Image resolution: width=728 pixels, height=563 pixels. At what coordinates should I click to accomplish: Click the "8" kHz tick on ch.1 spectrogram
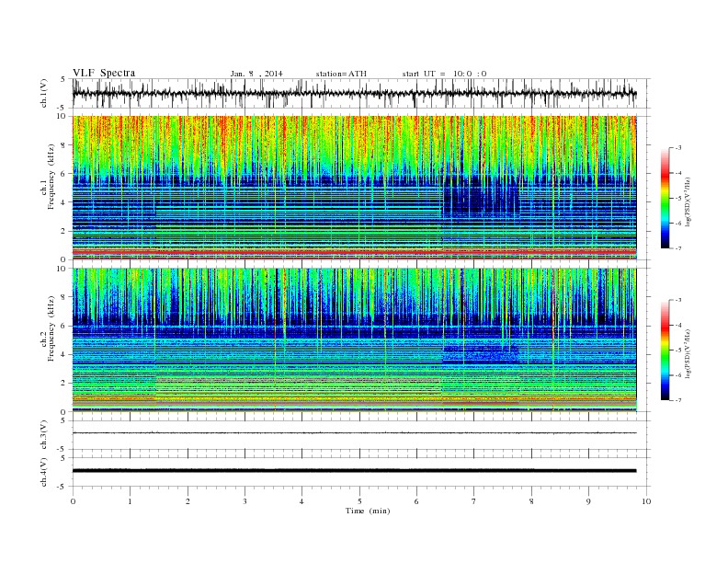64,145
